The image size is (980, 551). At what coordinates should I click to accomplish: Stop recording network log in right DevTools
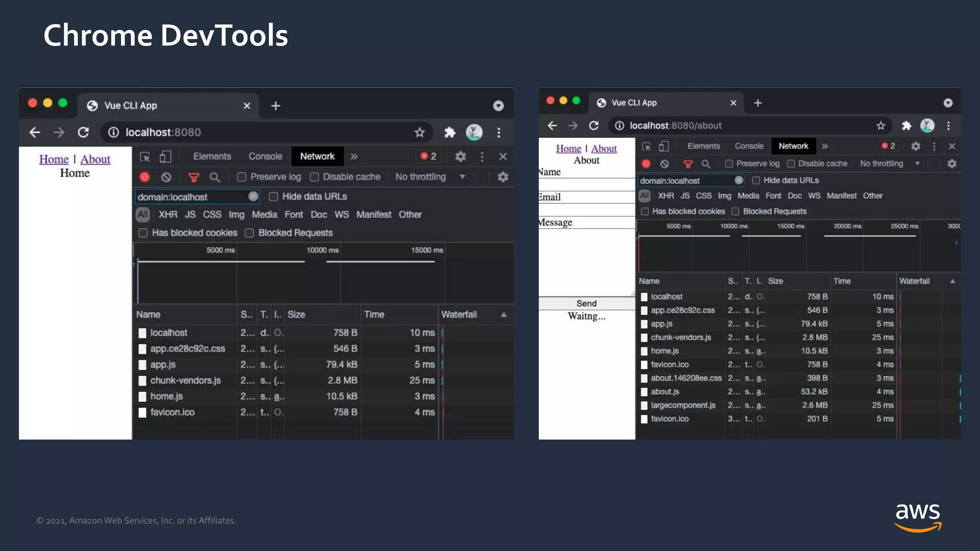[x=646, y=164]
